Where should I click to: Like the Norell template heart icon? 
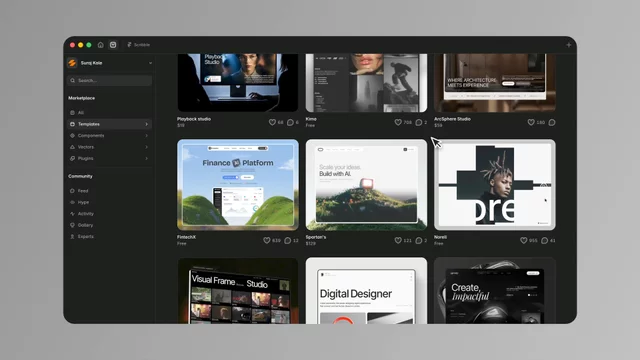click(x=524, y=240)
